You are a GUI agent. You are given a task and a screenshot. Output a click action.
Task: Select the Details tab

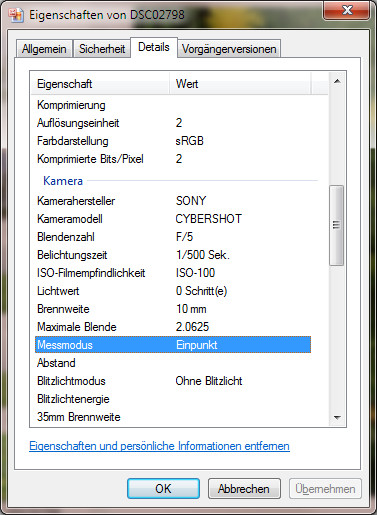154,47
